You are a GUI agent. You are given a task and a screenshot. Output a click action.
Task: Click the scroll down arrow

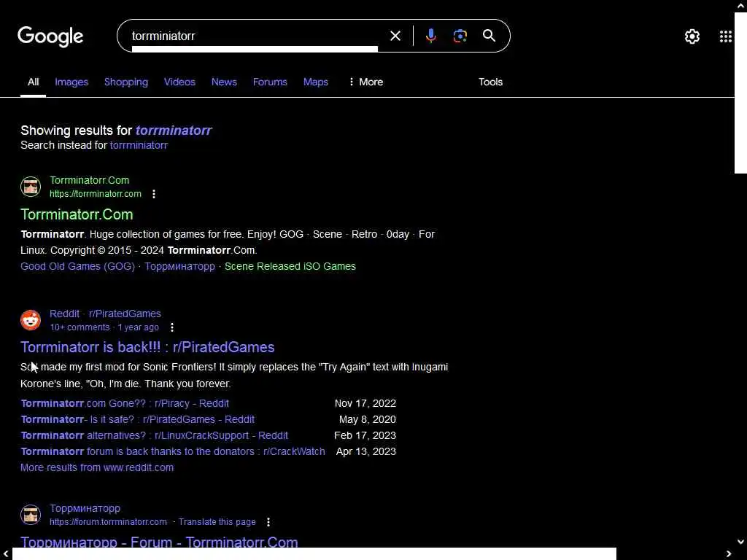tap(741, 542)
